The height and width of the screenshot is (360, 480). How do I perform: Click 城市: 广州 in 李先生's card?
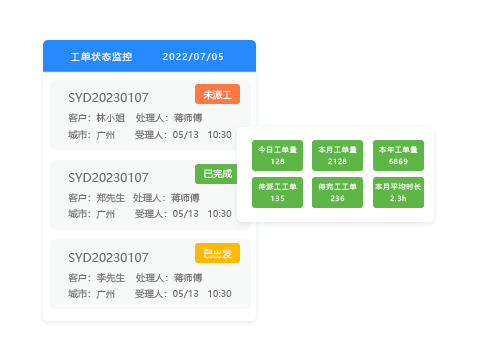point(92,294)
